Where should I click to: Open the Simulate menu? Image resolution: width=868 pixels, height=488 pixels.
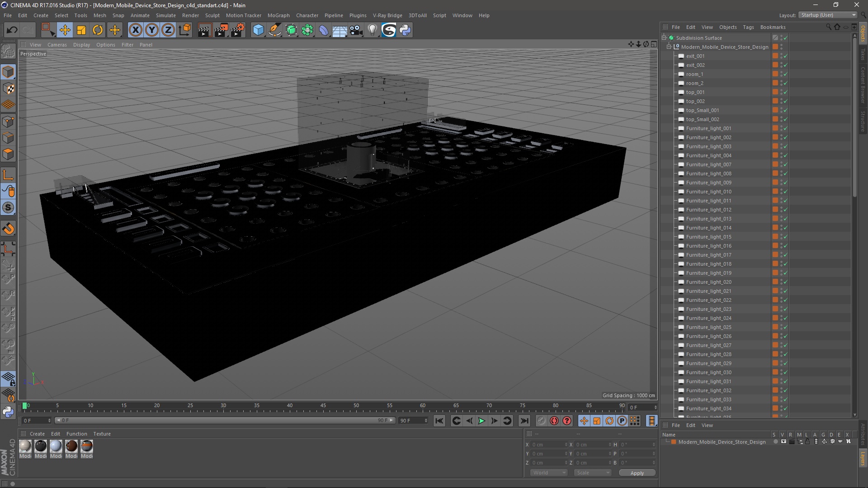click(166, 15)
